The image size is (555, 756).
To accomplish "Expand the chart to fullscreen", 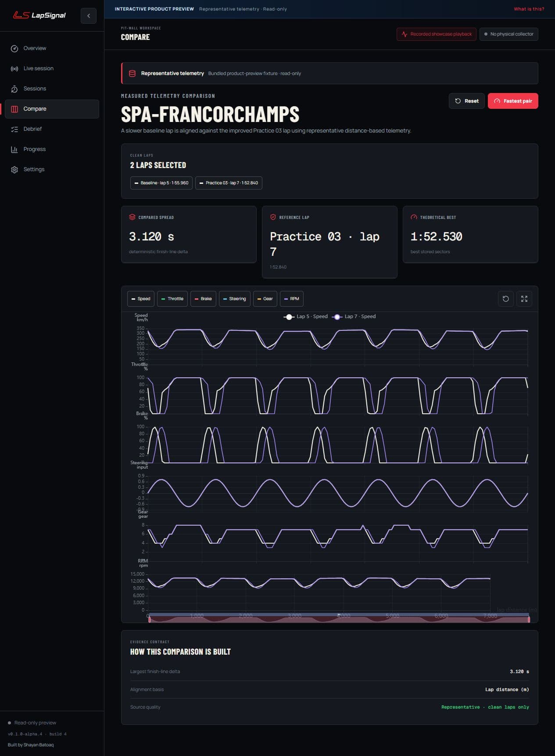I will pos(524,299).
